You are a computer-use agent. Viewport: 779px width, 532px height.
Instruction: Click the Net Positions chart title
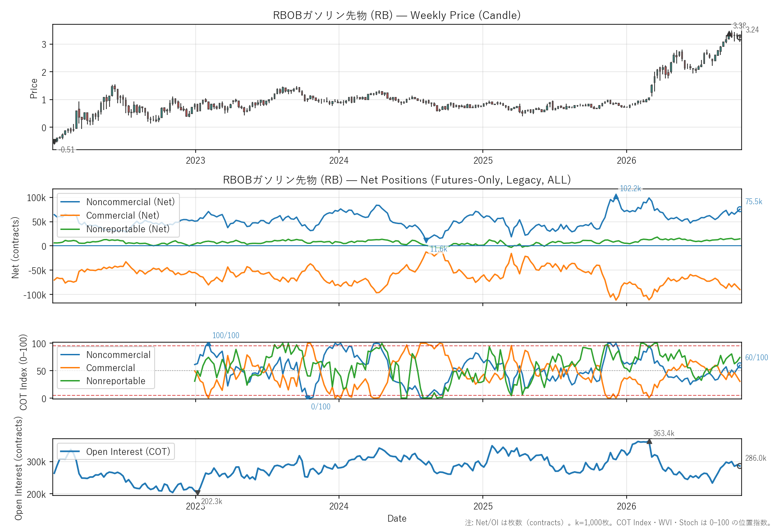click(397, 180)
